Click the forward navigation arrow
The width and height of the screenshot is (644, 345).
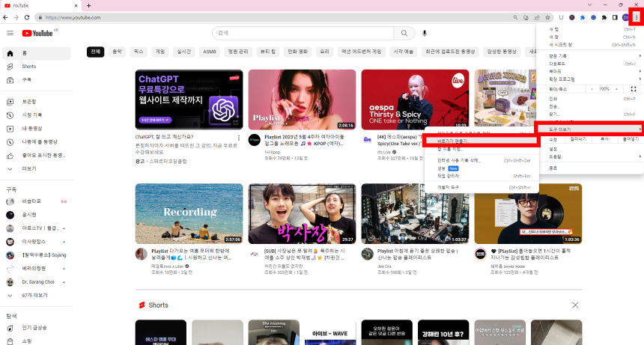(x=16, y=18)
